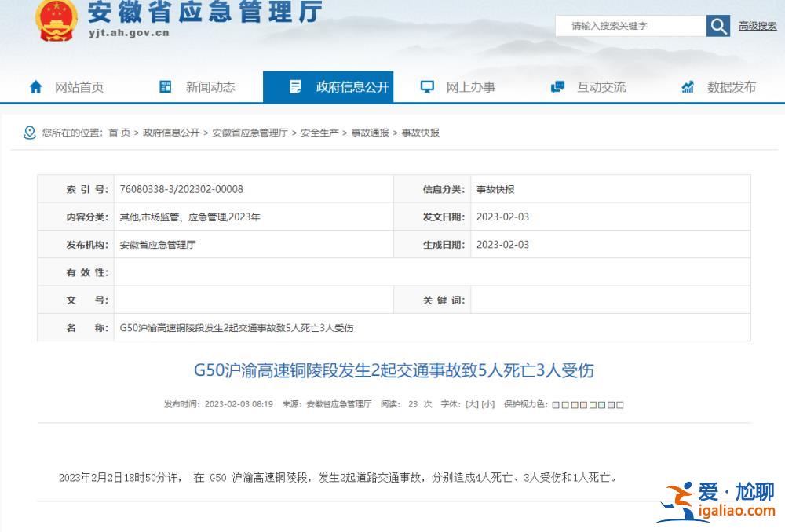Enlarge text with the [大] font button
Viewport: 785px width, 532px height.
[472, 404]
